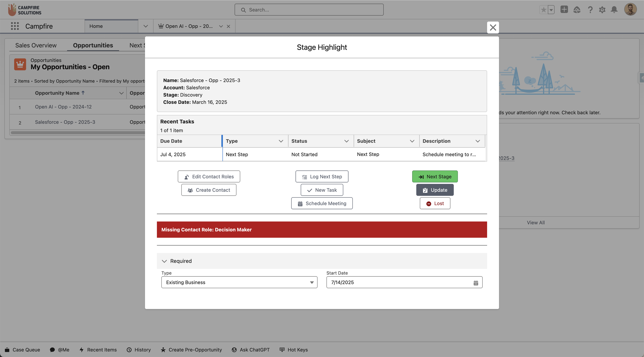The height and width of the screenshot is (357, 644).
Task: Click the Start Date calendar icon
Action: 476,283
